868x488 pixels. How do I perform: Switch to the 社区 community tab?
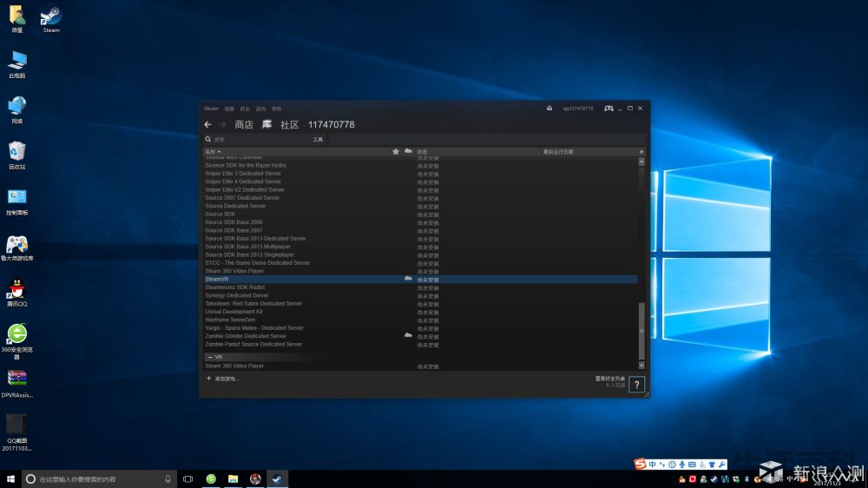click(x=290, y=125)
